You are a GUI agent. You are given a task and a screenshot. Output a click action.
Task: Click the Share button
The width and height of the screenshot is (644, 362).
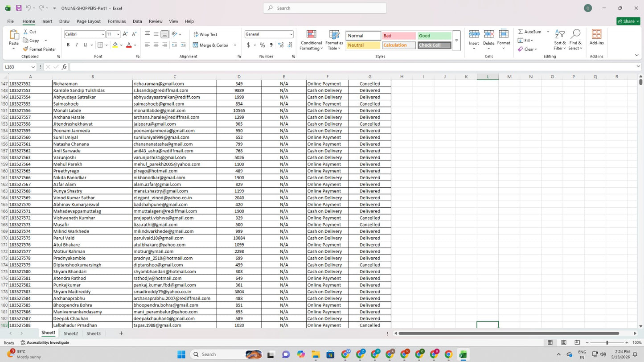tap(628, 21)
